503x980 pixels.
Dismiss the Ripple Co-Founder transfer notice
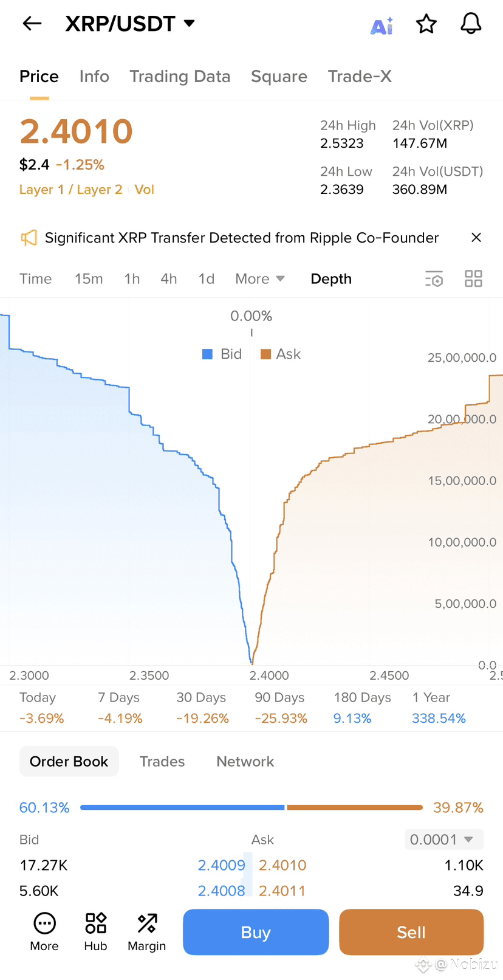[476, 238]
